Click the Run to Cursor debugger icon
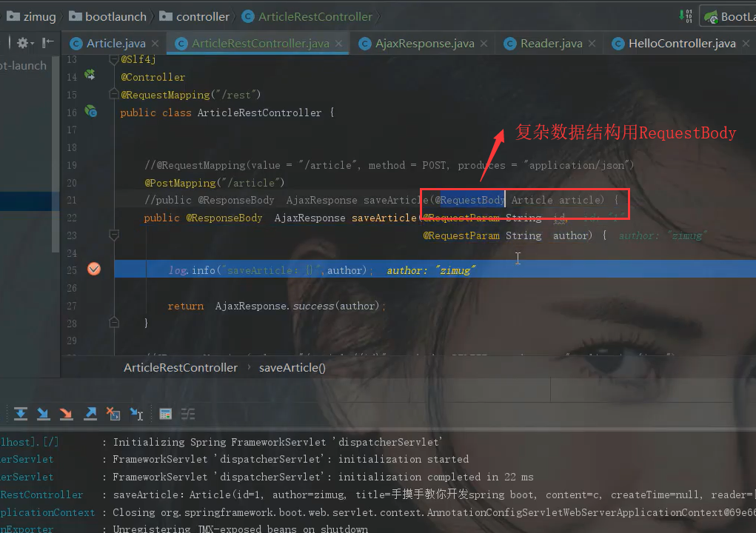The height and width of the screenshot is (533, 756). pyautogui.click(x=136, y=414)
